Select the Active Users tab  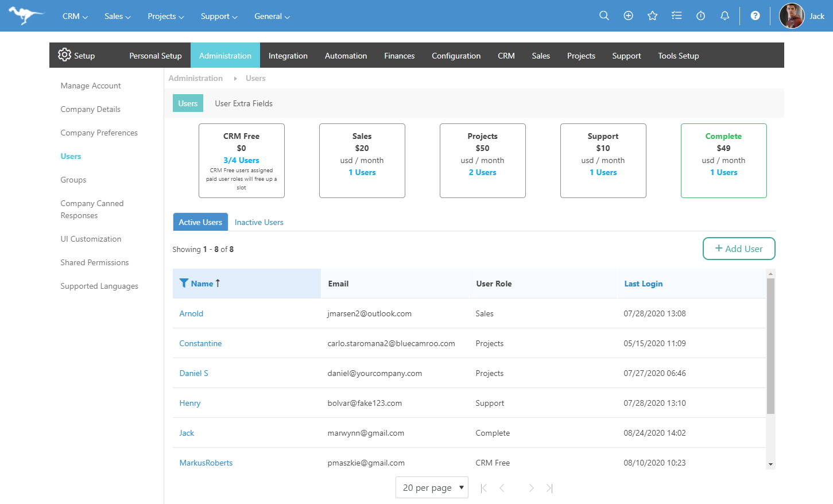pyautogui.click(x=200, y=222)
